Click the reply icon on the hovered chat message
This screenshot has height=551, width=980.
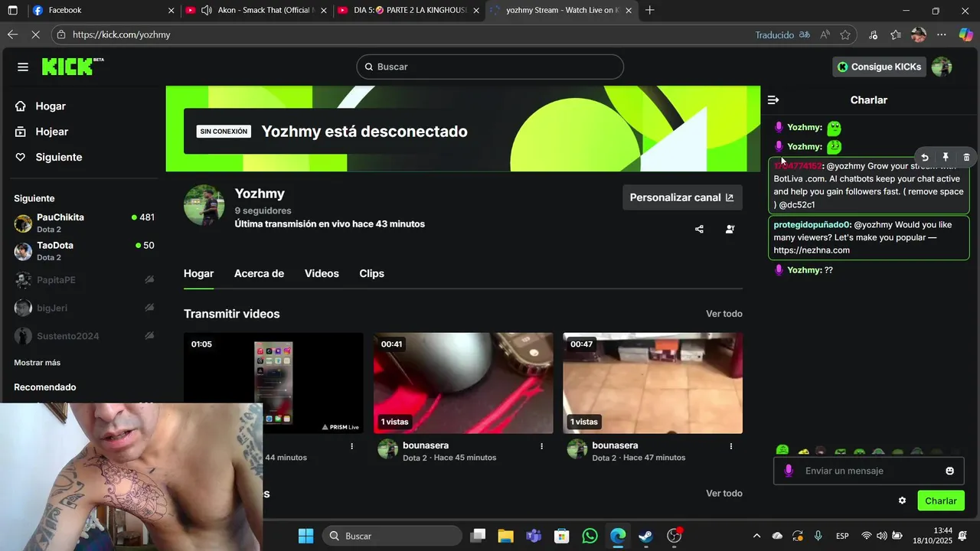925,157
